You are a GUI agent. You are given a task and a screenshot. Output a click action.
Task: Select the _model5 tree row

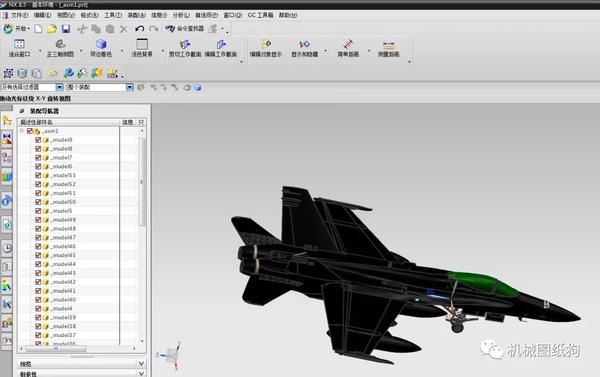click(69, 211)
